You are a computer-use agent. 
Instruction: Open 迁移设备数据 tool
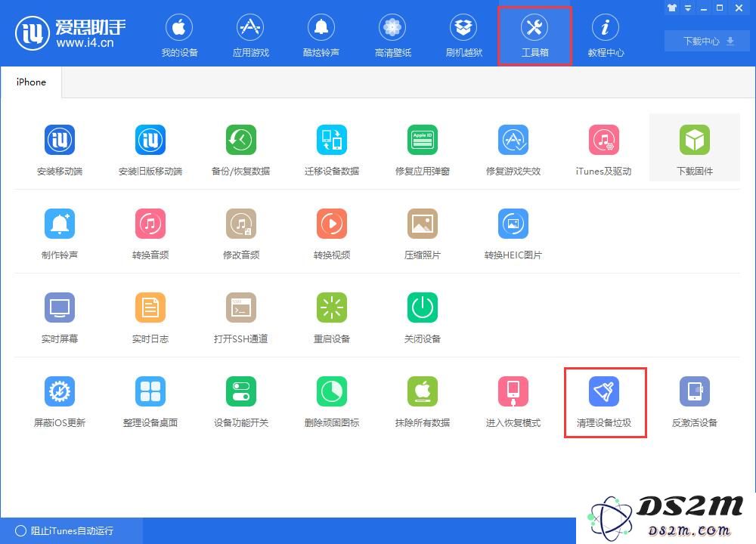click(332, 150)
